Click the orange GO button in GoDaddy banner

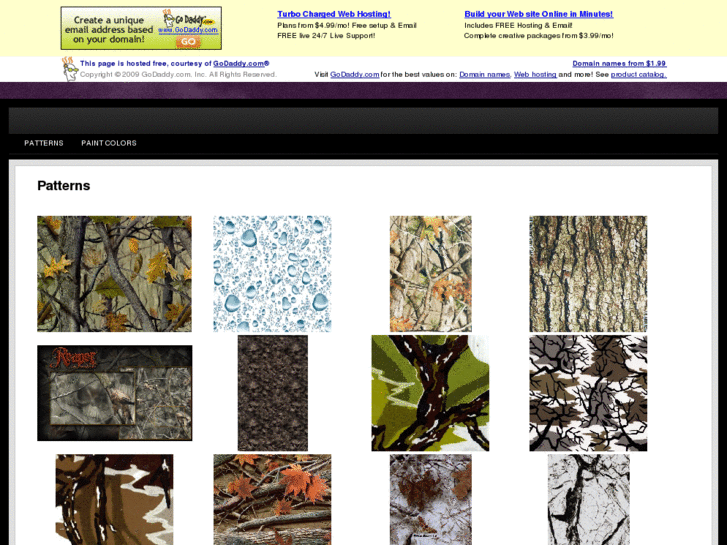tap(188, 42)
